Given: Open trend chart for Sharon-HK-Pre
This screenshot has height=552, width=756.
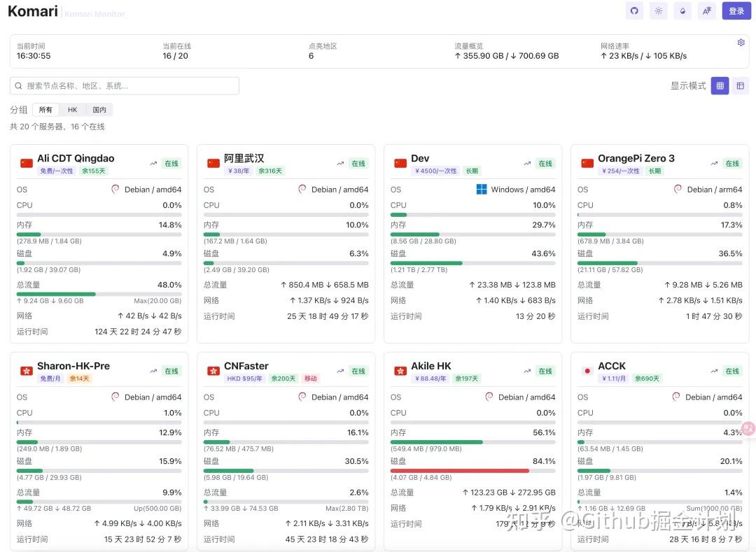Looking at the screenshot, I should 153,371.
